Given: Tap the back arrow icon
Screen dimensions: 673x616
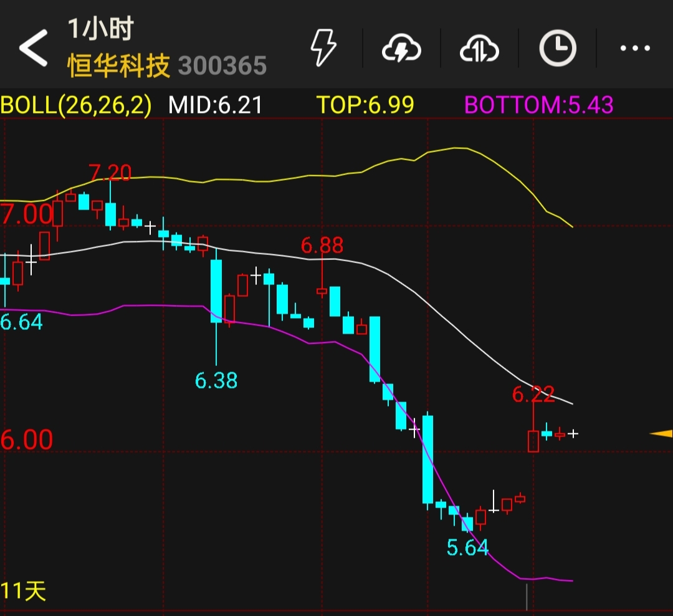Looking at the screenshot, I should pos(33,48).
